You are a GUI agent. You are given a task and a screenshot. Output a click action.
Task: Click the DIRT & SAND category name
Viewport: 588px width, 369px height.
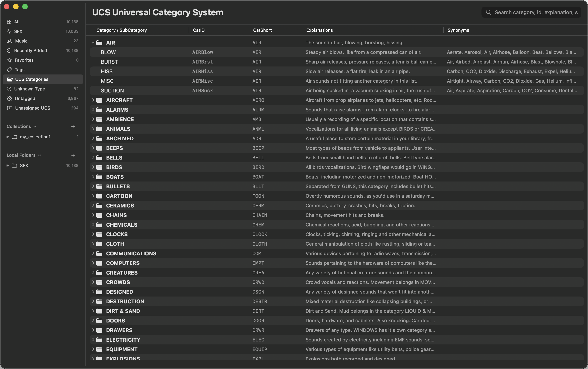123,311
